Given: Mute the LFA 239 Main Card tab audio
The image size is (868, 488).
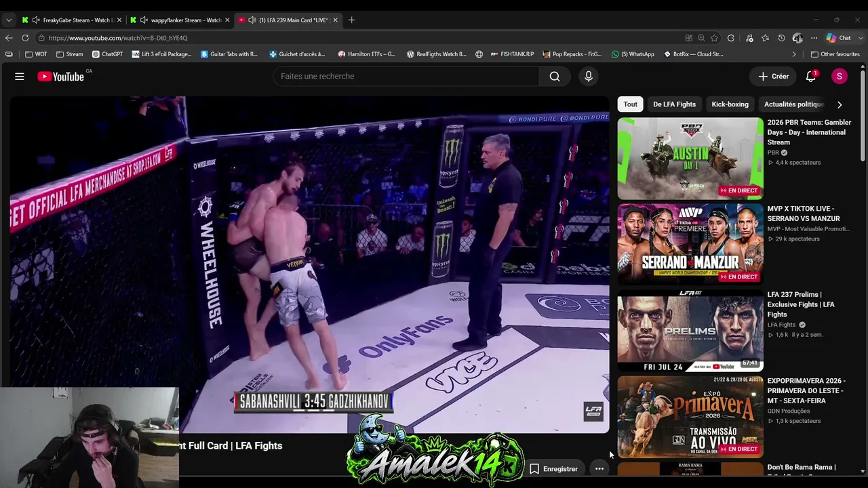Looking at the screenshot, I should tap(252, 20).
